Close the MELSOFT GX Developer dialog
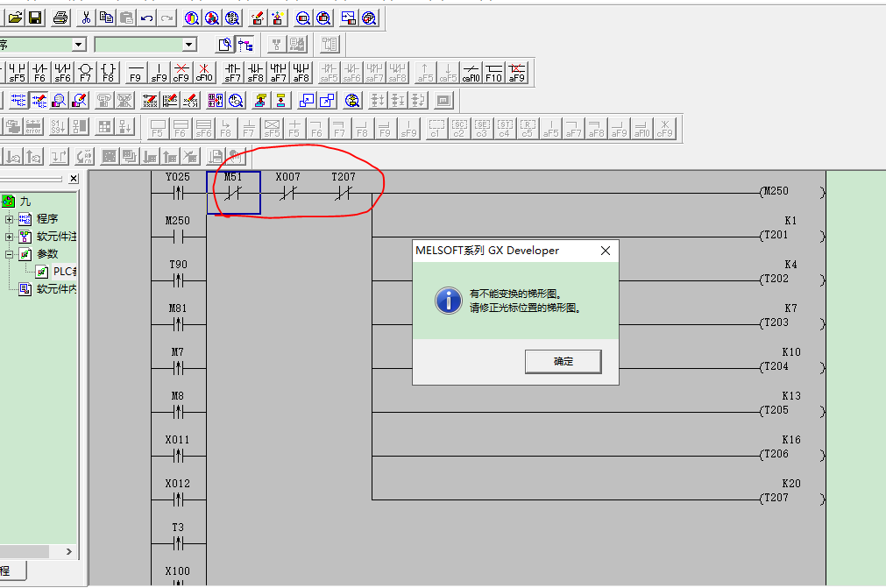The width and height of the screenshot is (886, 588). coord(605,251)
